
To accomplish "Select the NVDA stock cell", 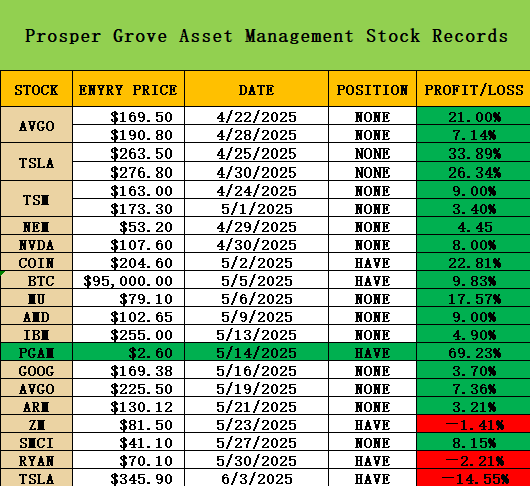I will (x=36, y=244).
